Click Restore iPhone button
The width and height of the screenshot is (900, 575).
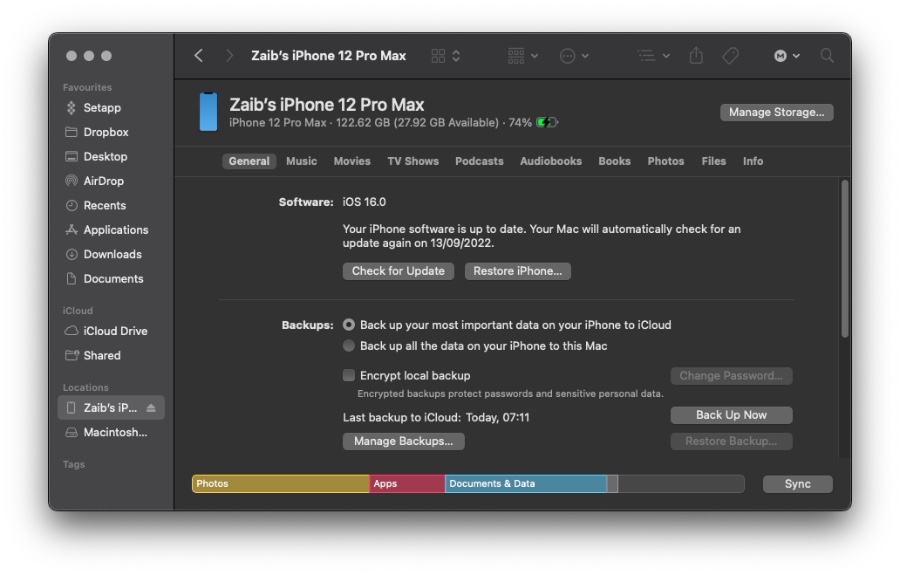[518, 271]
